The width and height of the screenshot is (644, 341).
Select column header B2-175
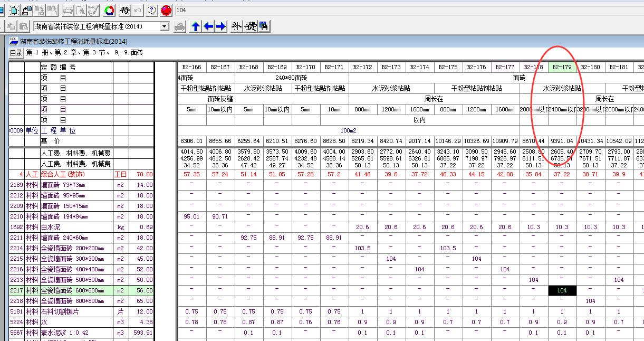click(x=448, y=67)
